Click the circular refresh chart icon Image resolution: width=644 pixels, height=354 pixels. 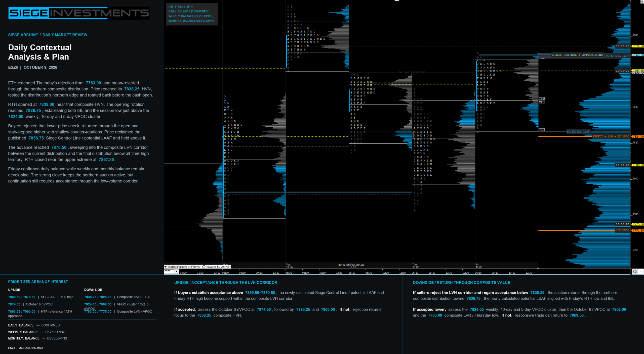click(x=635, y=271)
